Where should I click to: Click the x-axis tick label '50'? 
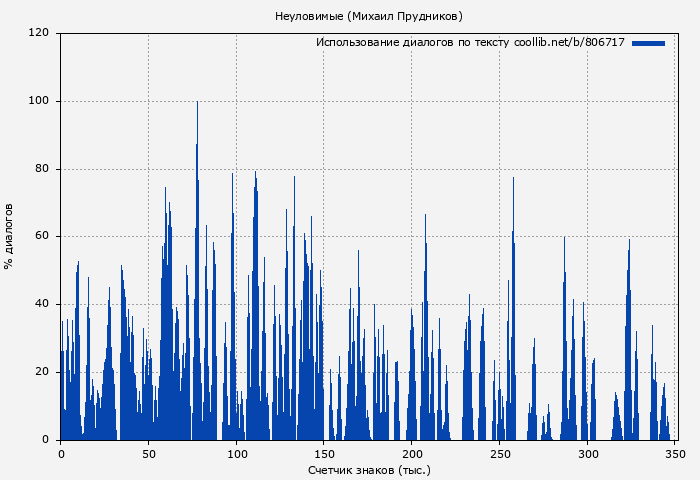[148, 452]
